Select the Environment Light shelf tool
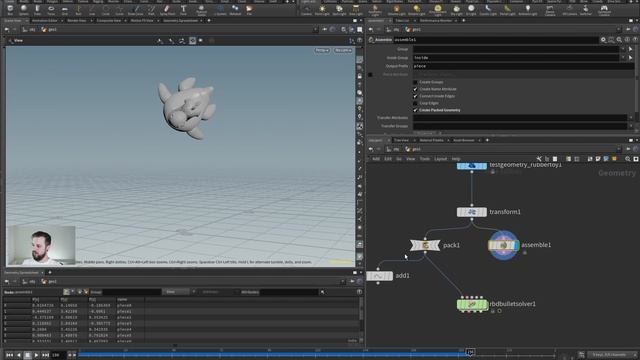Viewport: 640px width, 360px height. pyautogui.click(x=438, y=10)
